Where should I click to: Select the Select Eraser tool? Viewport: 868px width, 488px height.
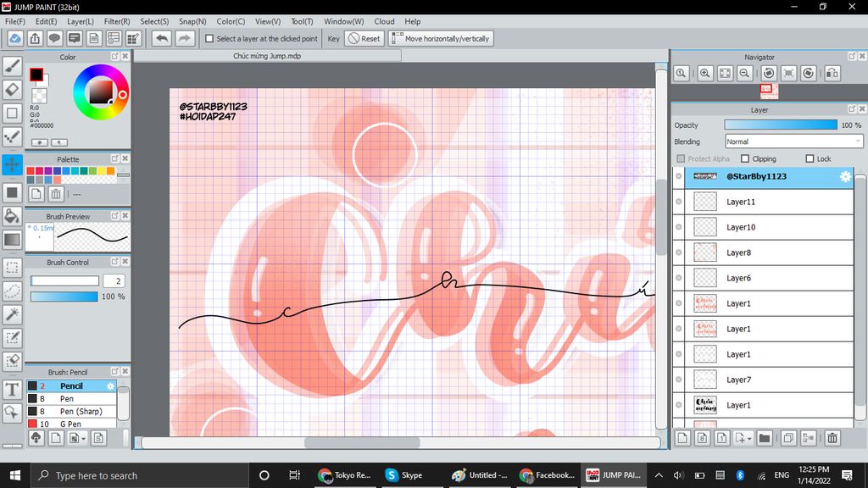pos(12,361)
